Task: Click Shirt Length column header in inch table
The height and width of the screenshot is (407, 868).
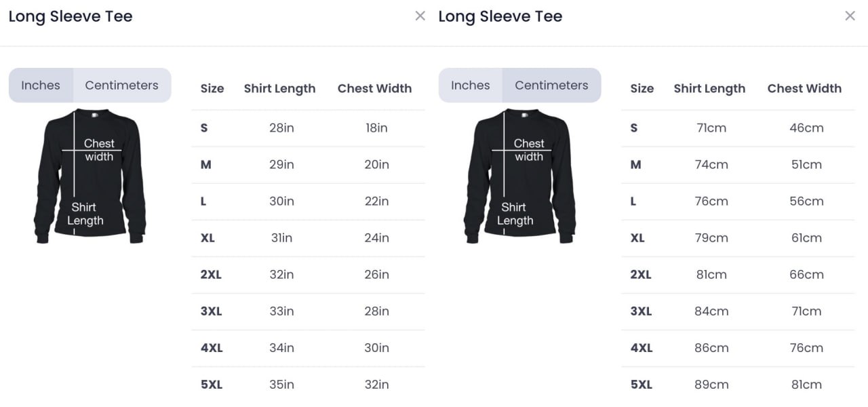Action: [279, 89]
